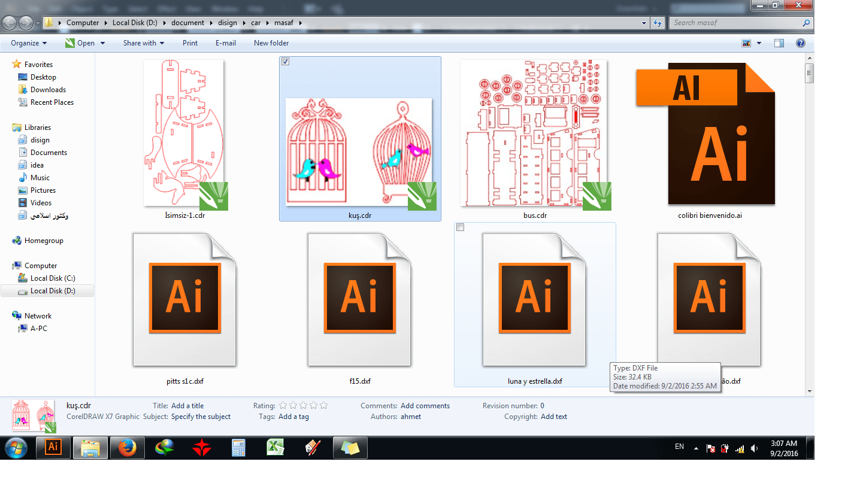
Task: Edit the Authors value ahmet
Action: (x=411, y=417)
